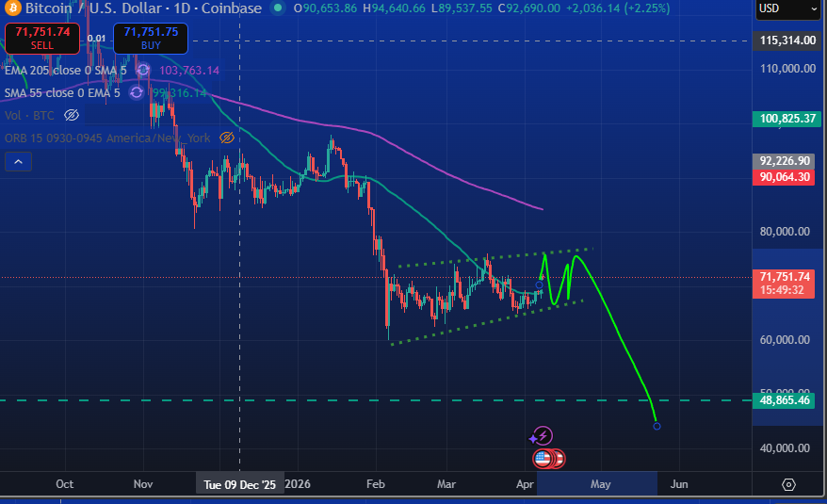Viewport: 827px width, 504px height.
Task: Open chart settings gear on the time axis
Action: [x=788, y=484]
